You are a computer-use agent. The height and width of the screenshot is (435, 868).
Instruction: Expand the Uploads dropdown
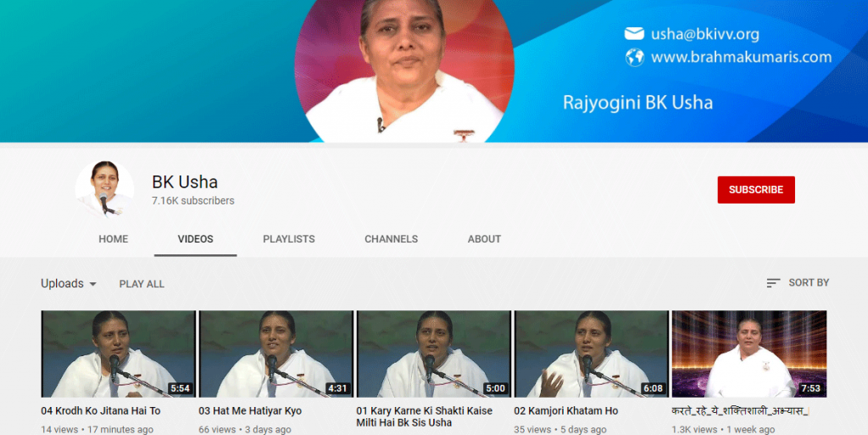69,283
